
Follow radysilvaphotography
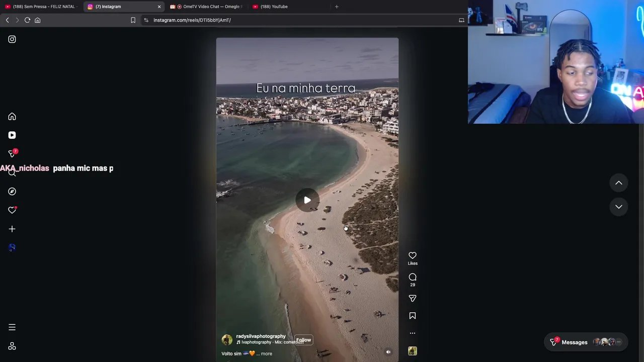click(303, 340)
